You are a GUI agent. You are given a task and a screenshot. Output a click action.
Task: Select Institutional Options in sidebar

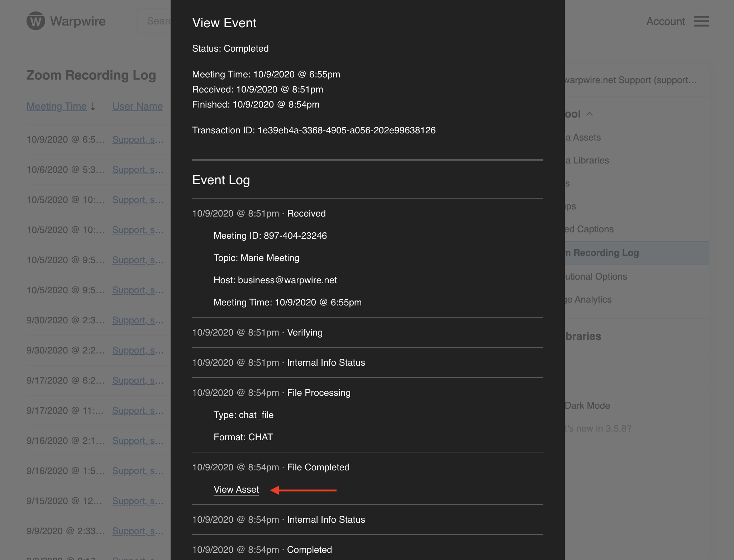pyautogui.click(x=596, y=276)
